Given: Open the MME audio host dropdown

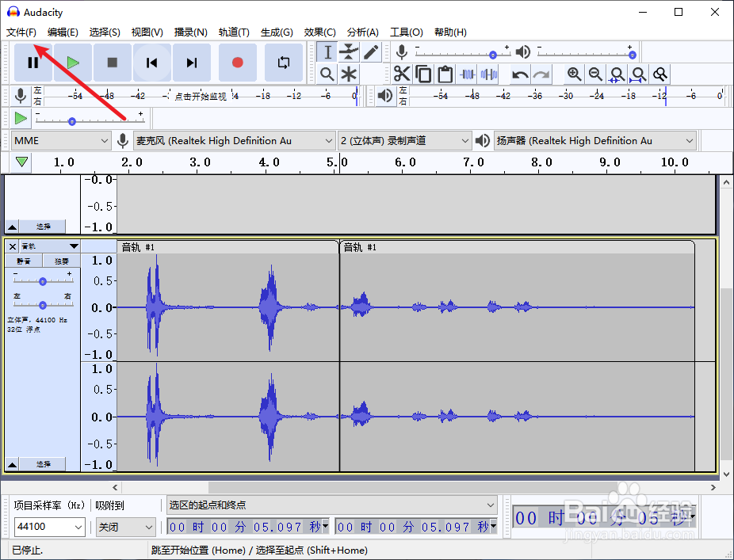Looking at the screenshot, I should click(61, 141).
